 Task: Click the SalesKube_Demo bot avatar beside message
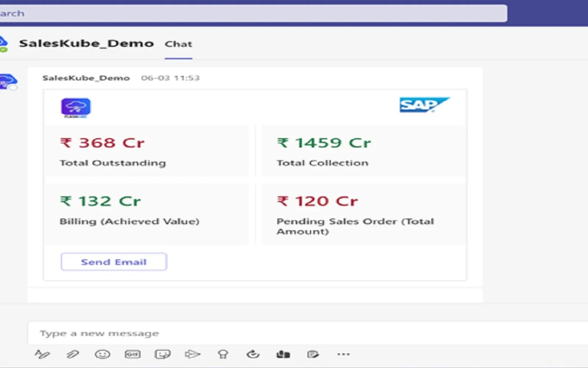click(8, 82)
